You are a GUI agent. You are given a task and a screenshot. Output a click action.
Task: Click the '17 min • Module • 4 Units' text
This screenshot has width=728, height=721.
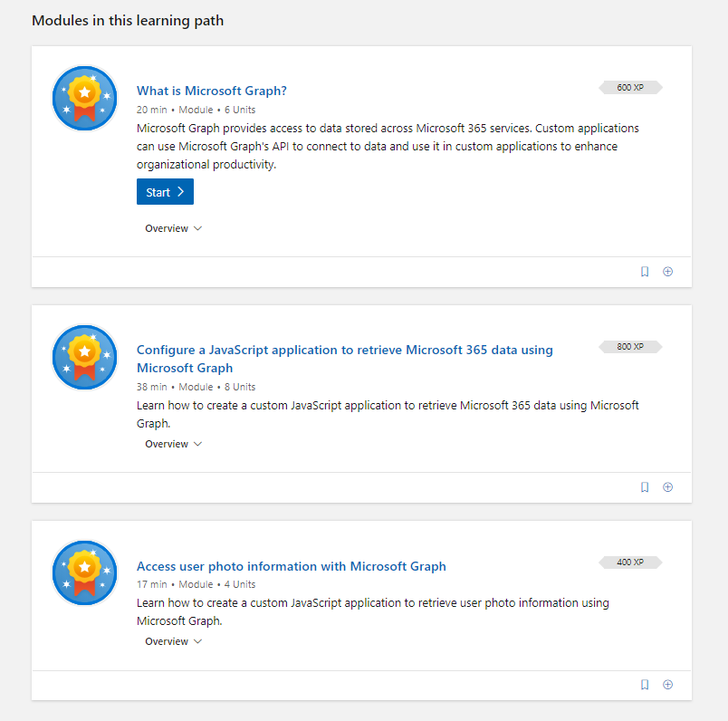click(196, 584)
